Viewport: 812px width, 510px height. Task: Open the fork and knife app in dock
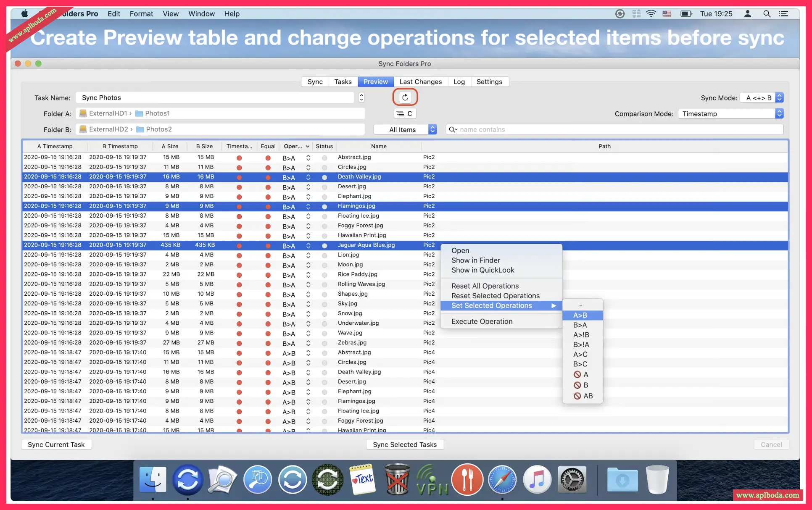(x=467, y=479)
